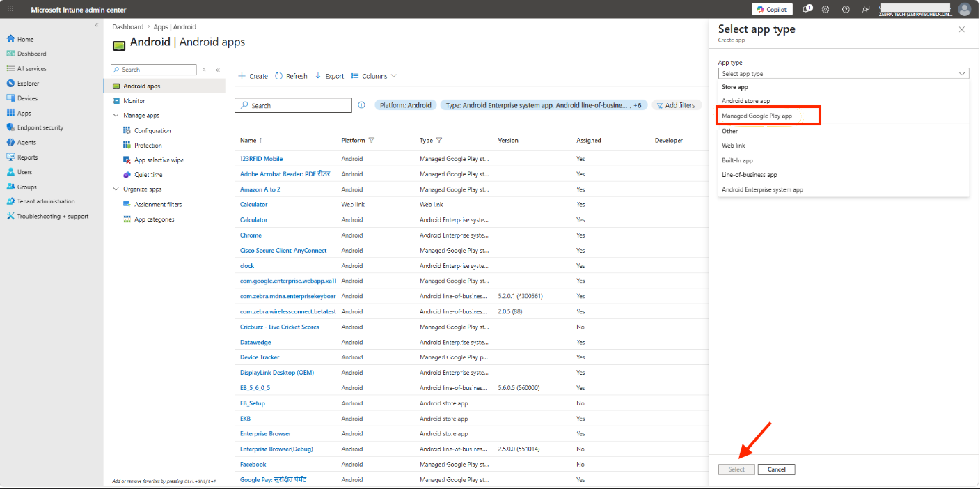Export the apps list
The image size is (980, 489).
point(329,76)
